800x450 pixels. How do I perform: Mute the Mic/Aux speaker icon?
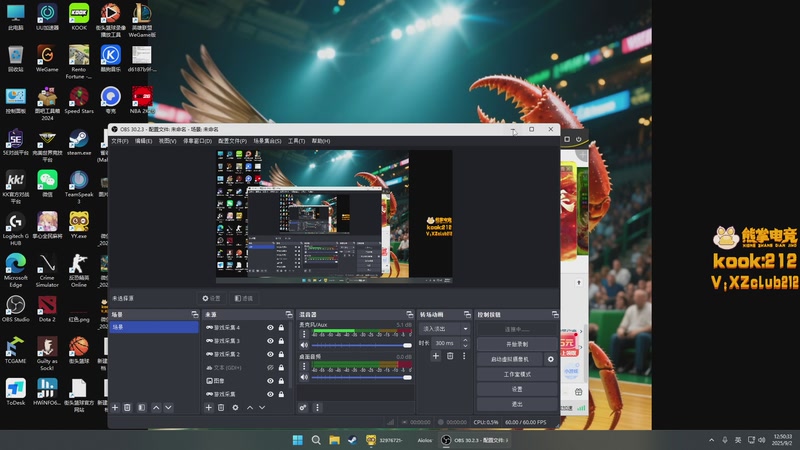(304, 345)
